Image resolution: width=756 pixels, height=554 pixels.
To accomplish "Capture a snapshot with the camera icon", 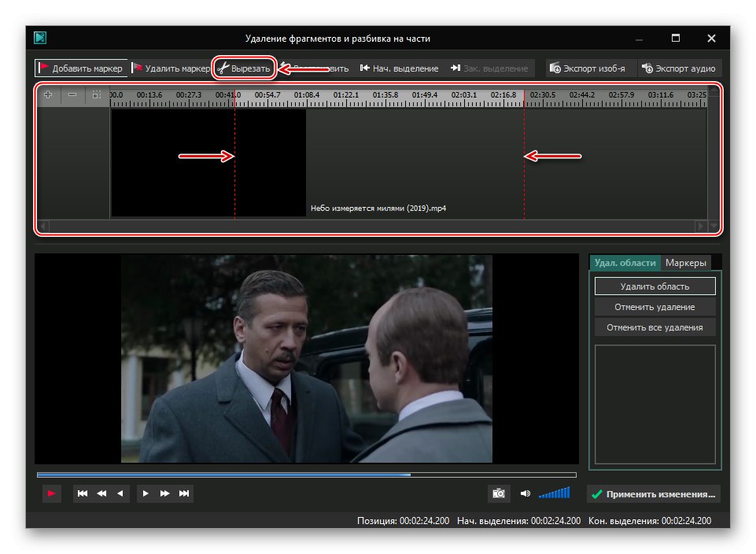I will (x=499, y=493).
